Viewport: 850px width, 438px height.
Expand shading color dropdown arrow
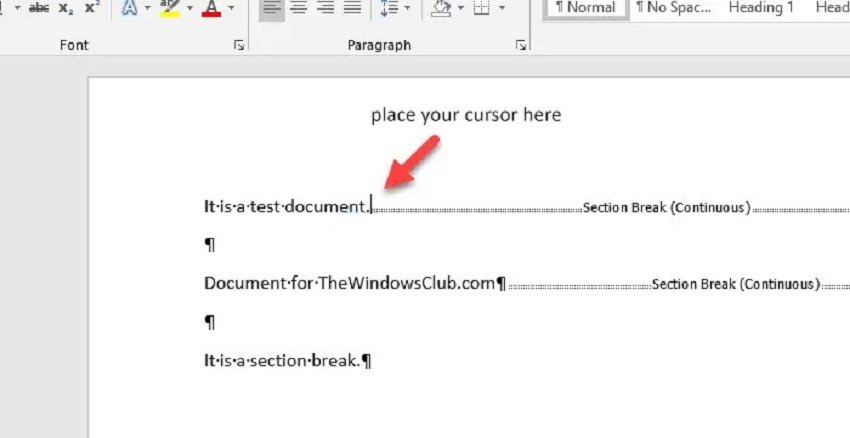(461, 8)
